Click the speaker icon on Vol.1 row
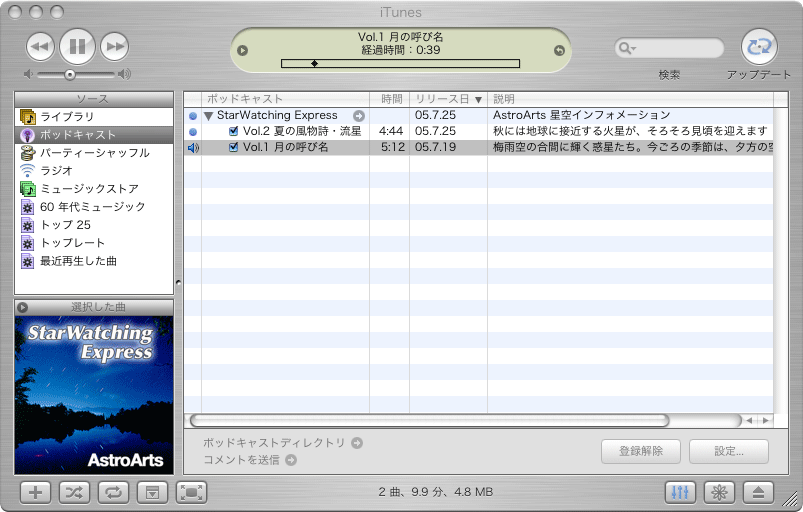803x512 pixels. (x=193, y=148)
